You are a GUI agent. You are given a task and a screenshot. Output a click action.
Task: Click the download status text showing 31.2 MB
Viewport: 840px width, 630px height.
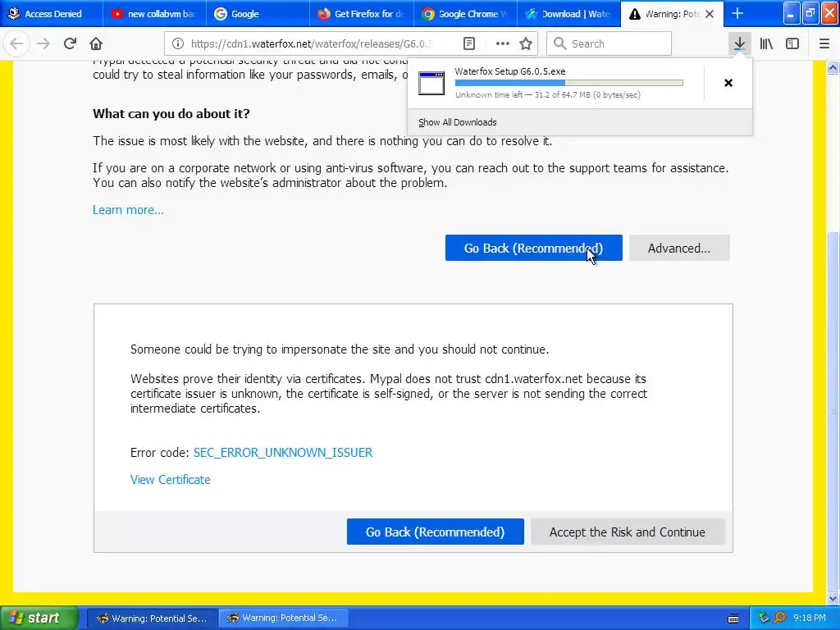(547, 95)
